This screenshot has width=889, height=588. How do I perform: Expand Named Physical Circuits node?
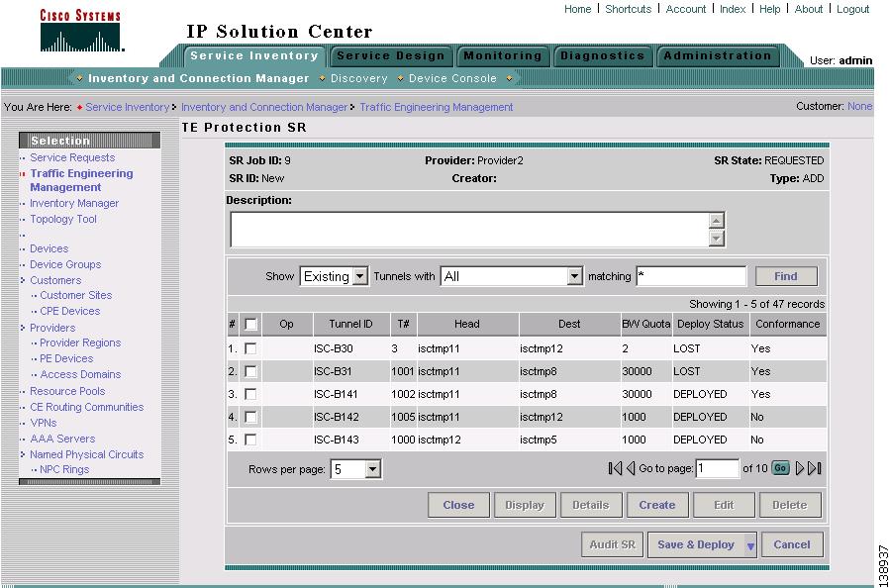23,454
